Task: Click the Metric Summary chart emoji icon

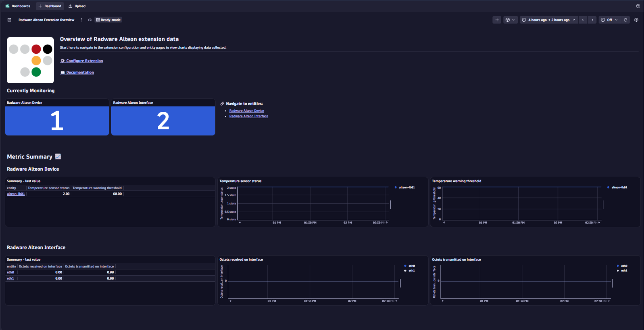Action: tap(58, 156)
